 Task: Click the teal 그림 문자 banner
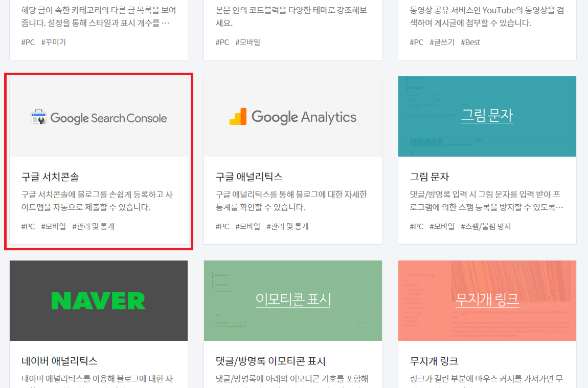point(487,116)
